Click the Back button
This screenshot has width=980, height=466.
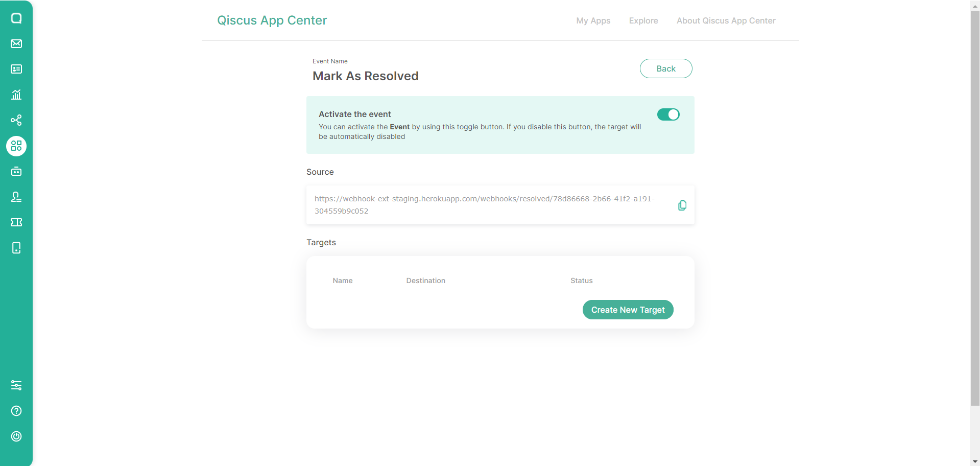point(666,68)
